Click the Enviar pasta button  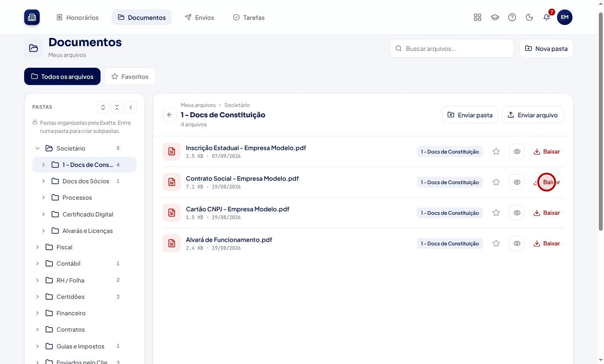[x=470, y=115]
